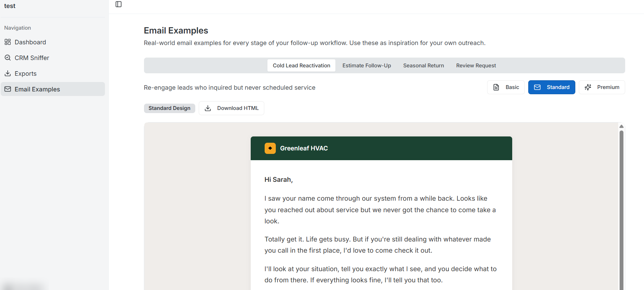
Task: Click the Exports download icon
Action: tap(8, 73)
